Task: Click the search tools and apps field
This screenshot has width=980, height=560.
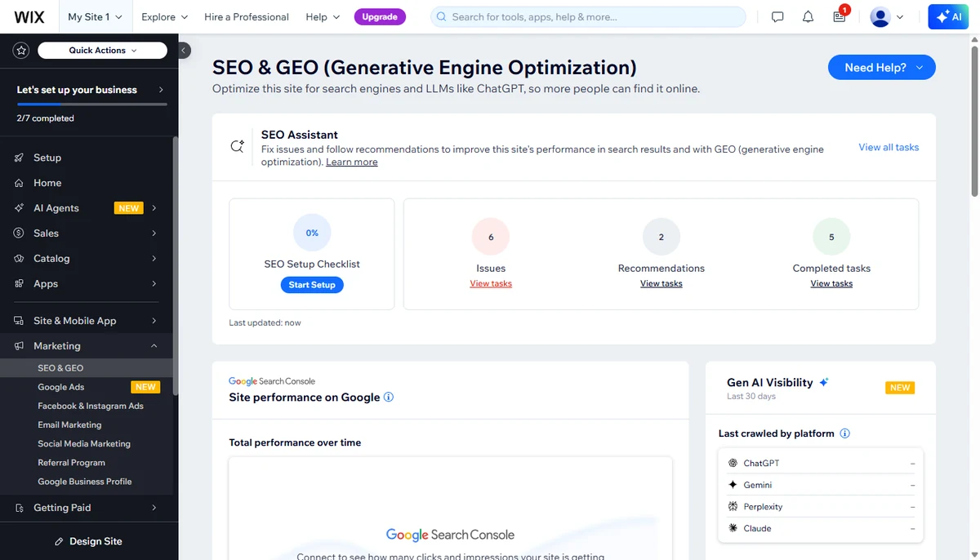Action: [588, 16]
